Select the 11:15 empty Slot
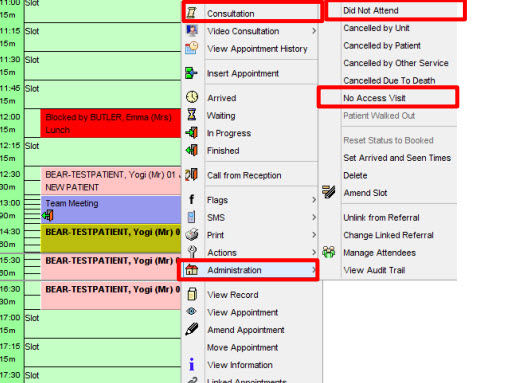 (x=103, y=37)
